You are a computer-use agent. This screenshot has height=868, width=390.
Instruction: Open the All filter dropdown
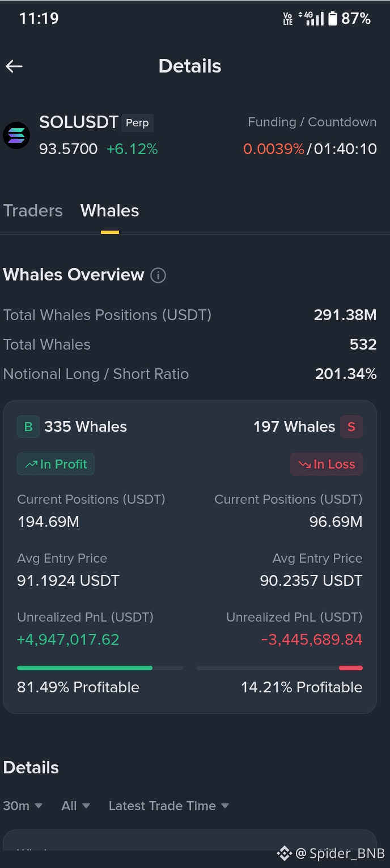pyautogui.click(x=75, y=806)
